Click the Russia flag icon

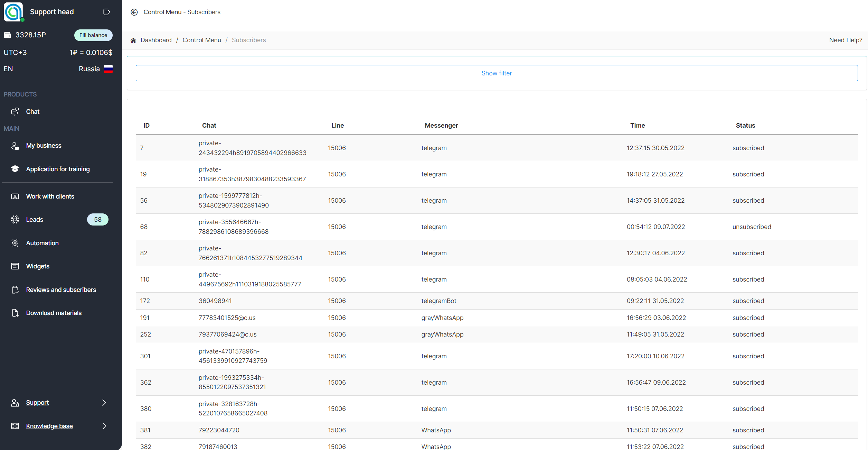pos(108,69)
